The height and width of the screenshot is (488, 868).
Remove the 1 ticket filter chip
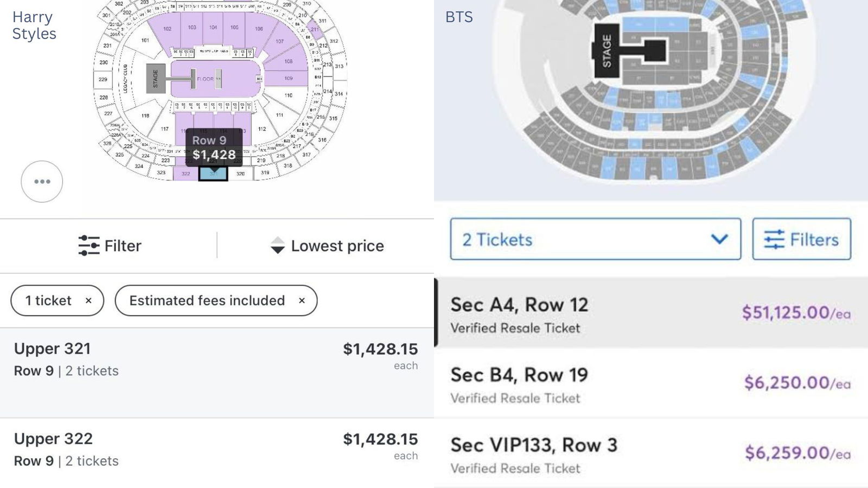(89, 300)
